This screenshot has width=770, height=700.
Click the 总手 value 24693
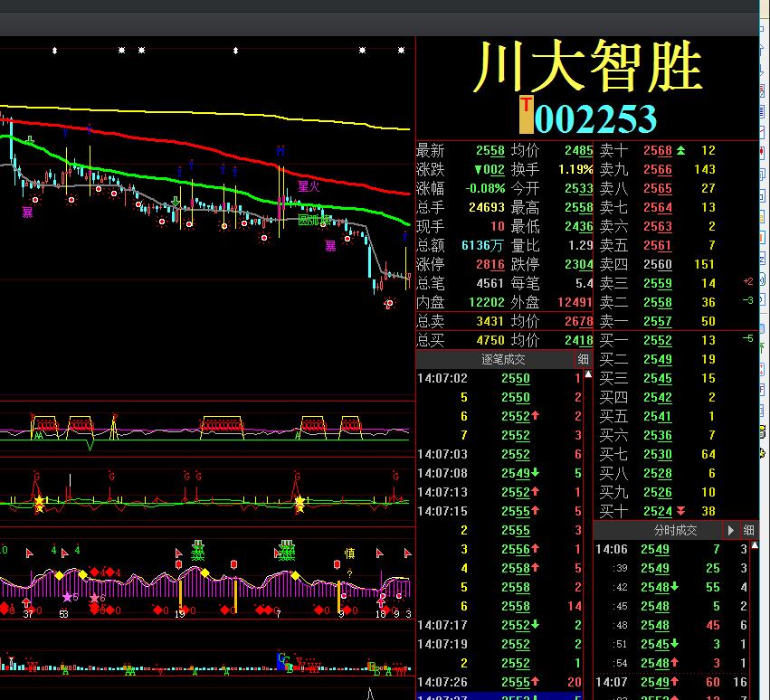[x=487, y=208]
